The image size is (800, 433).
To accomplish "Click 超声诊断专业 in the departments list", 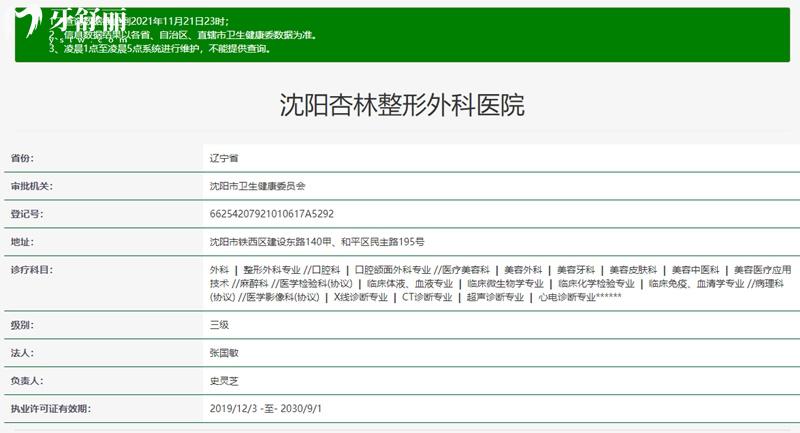I will point(495,297).
